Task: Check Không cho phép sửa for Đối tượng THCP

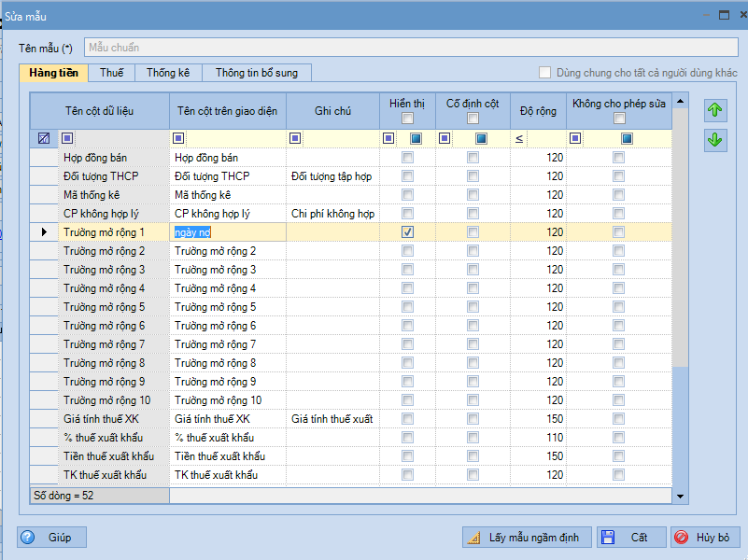Action: [x=619, y=176]
